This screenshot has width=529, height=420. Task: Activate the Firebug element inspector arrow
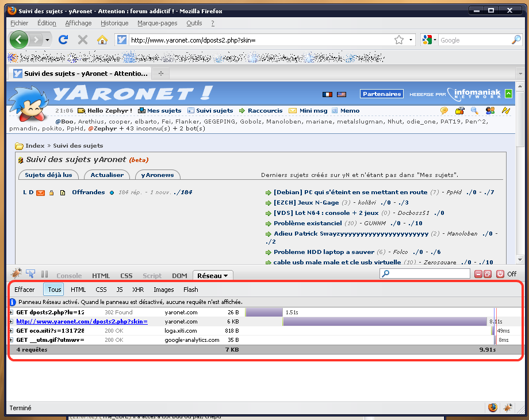(x=30, y=275)
